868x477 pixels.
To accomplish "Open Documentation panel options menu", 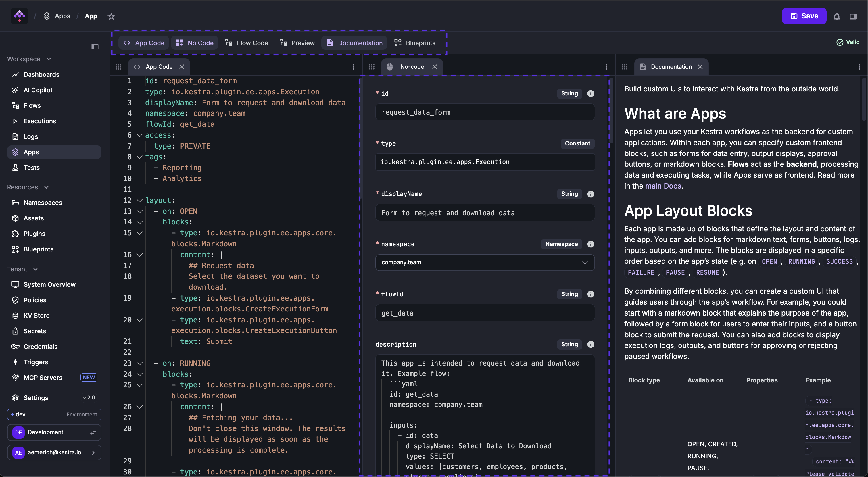I will pos(860,67).
